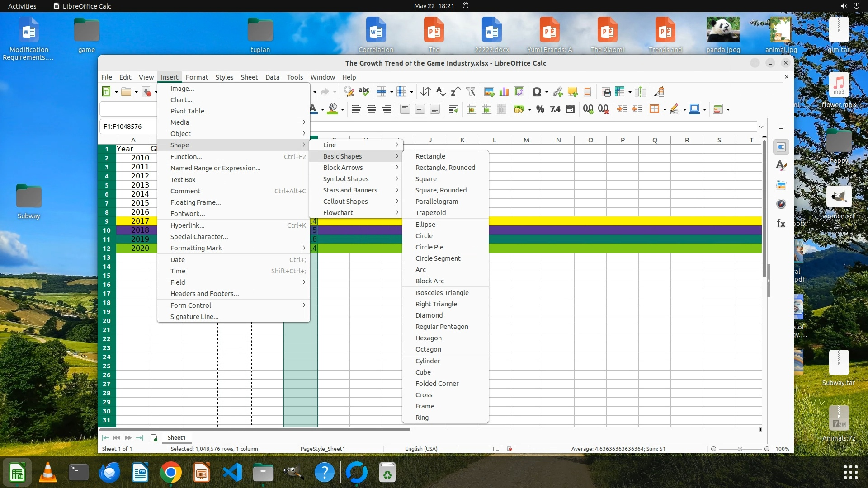The image size is (868, 488).
Task: Click English (USA) in status bar
Action: click(x=421, y=449)
